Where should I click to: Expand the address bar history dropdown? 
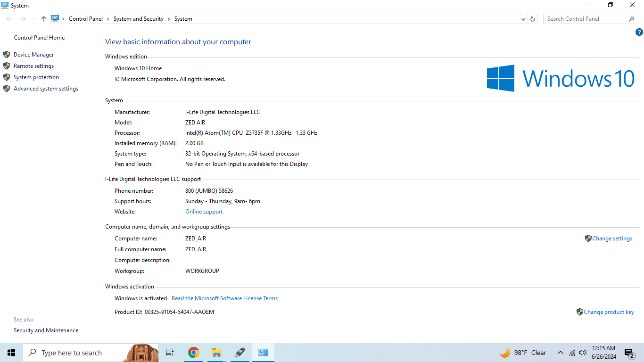(x=523, y=19)
